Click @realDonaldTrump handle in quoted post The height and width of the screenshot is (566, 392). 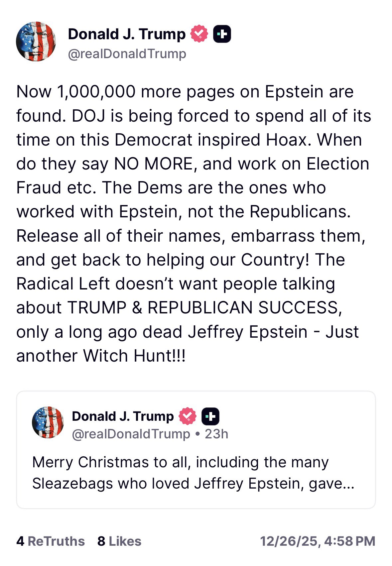click(x=131, y=434)
